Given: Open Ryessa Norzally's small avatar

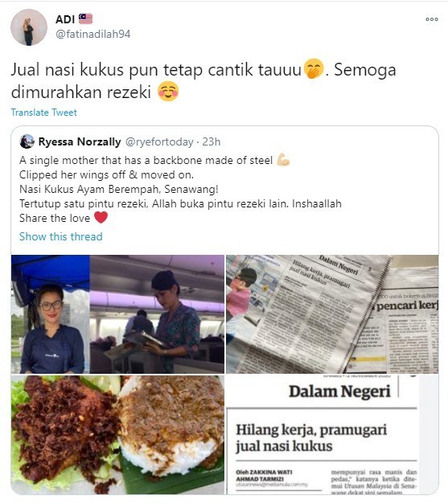Looking at the screenshot, I should click(27, 141).
